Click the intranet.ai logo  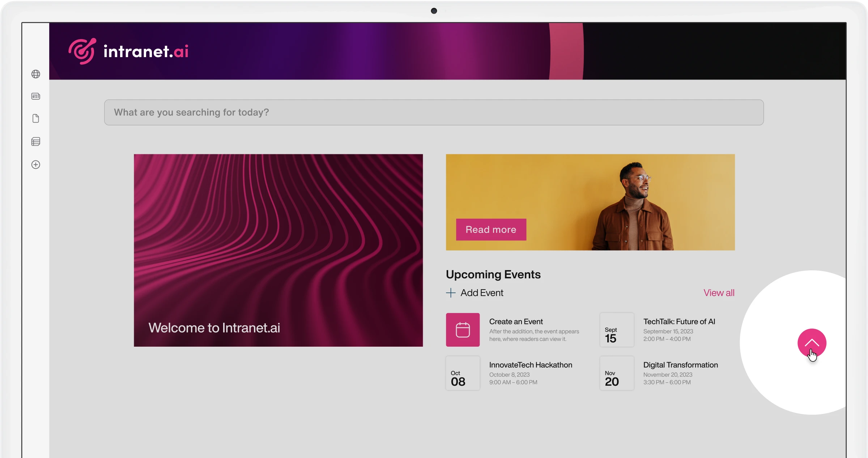(x=128, y=51)
